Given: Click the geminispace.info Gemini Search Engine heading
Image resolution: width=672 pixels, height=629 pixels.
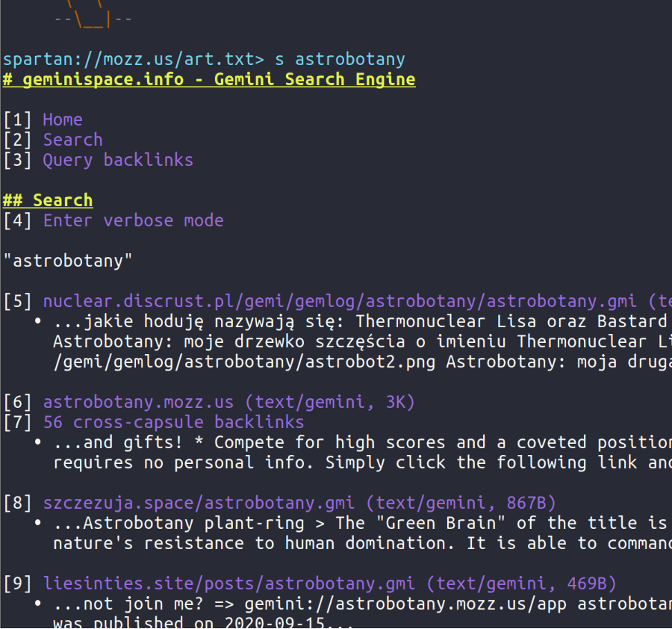Looking at the screenshot, I should 209,79.
